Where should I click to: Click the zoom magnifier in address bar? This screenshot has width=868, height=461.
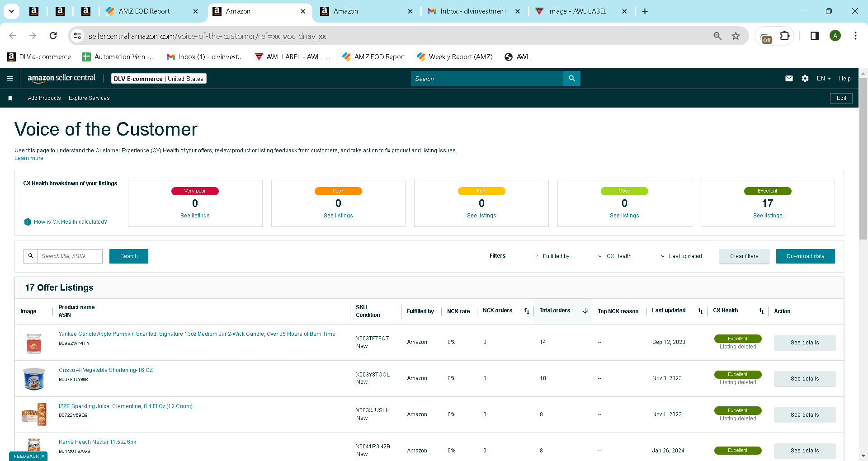pyautogui.click(x=717, y=36)
